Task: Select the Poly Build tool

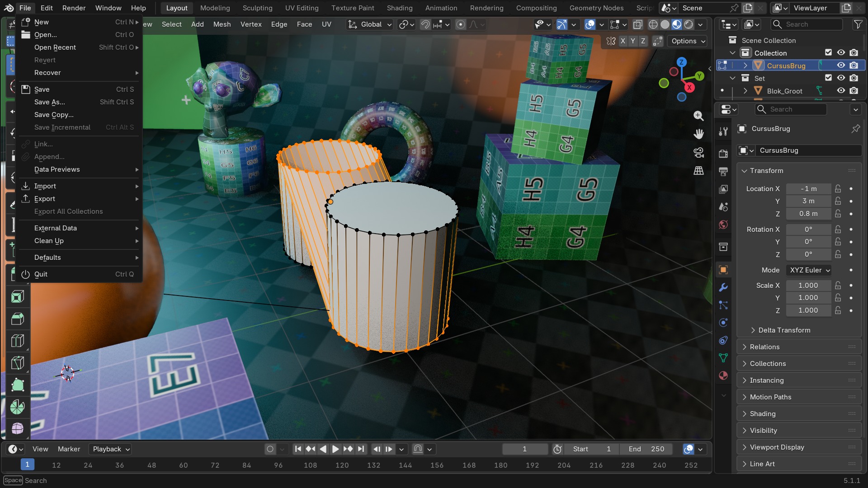Action: tap(18, 385)
